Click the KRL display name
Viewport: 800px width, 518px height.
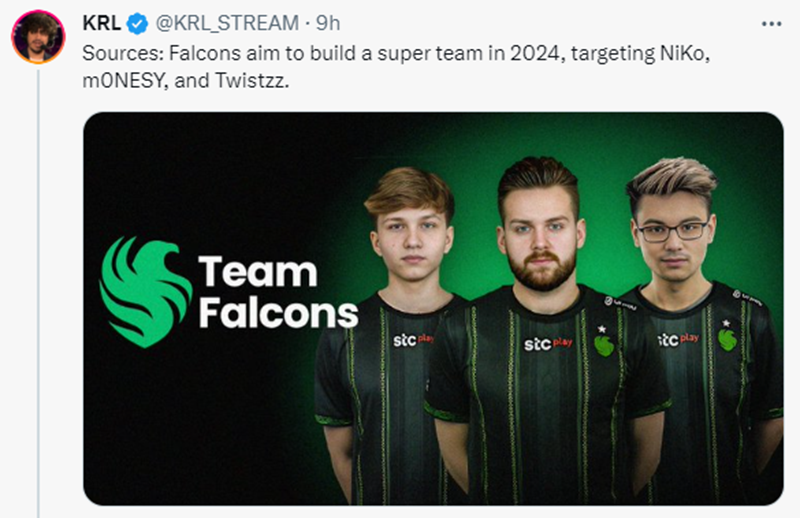click(102, 23)
